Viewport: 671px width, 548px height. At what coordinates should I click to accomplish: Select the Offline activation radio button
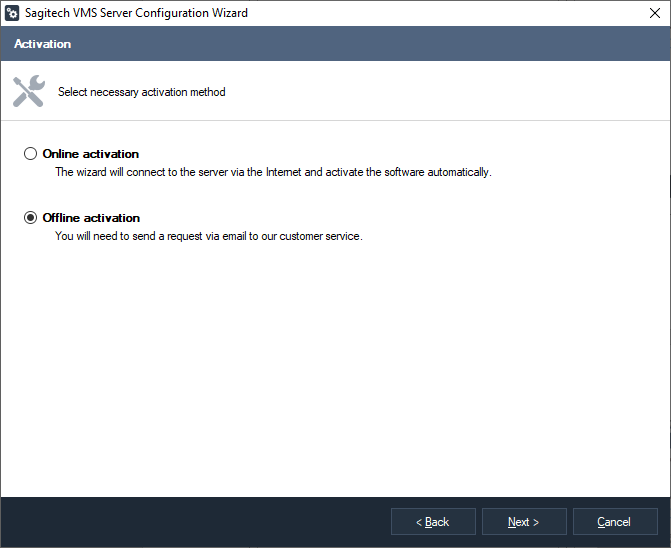31,218
